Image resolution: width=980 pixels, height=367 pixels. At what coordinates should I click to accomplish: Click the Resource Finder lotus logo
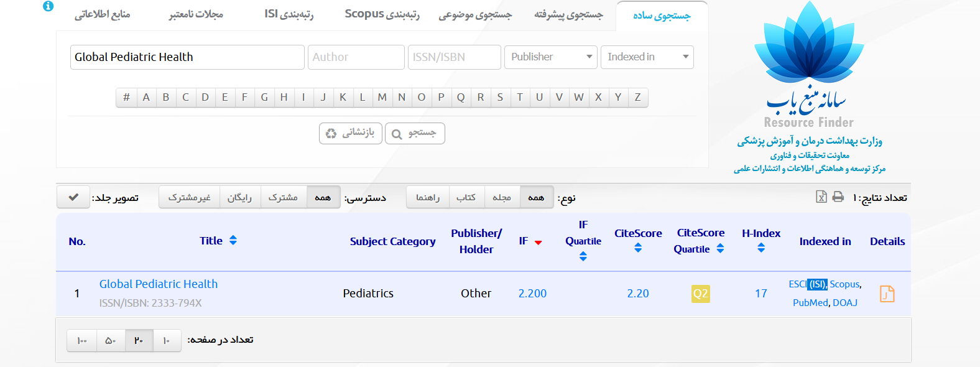(809, 65)
